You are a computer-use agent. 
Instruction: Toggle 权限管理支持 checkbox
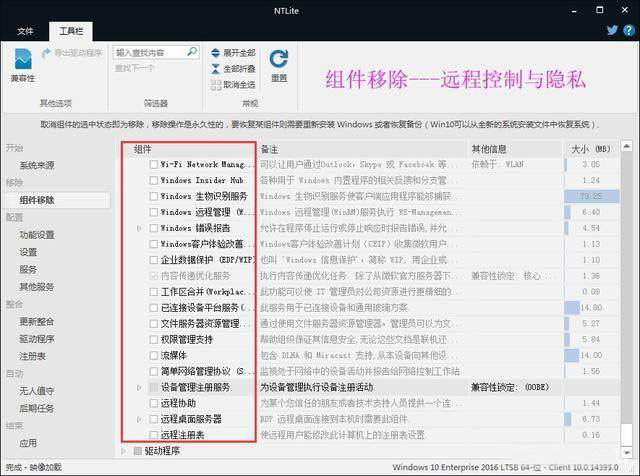coord(153,340)
